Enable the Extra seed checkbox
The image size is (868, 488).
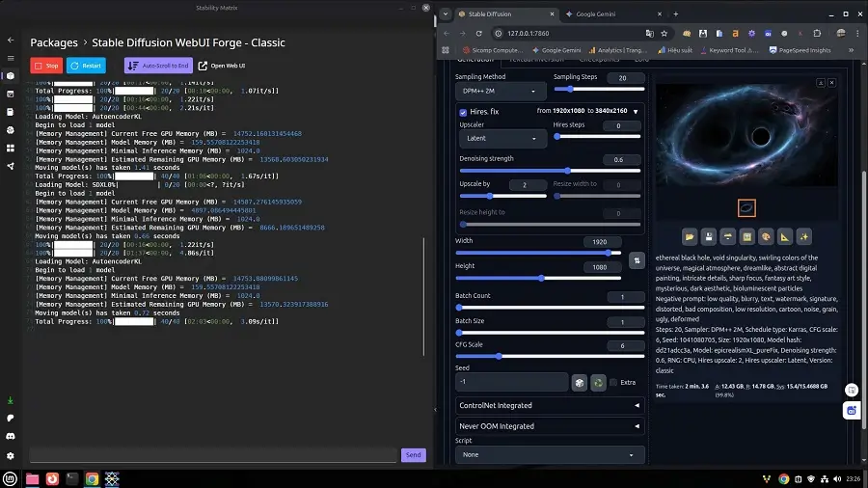point(613,382)
